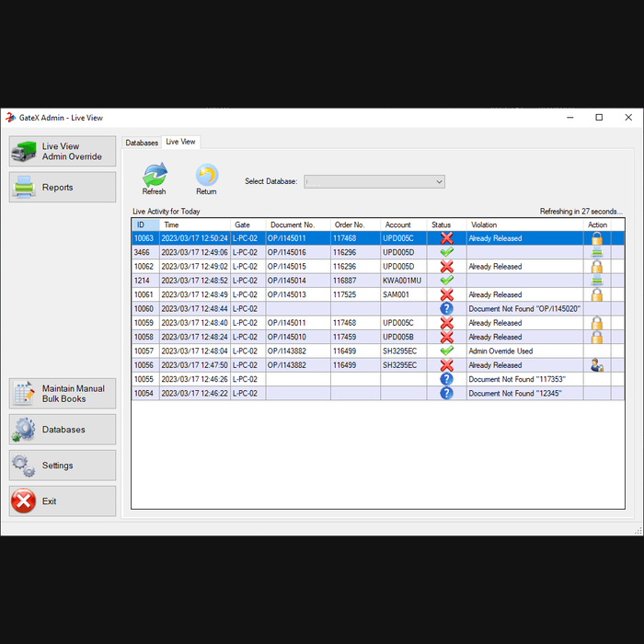Open Live View Admin Override

pyautogui.click(x=63, y=151)
